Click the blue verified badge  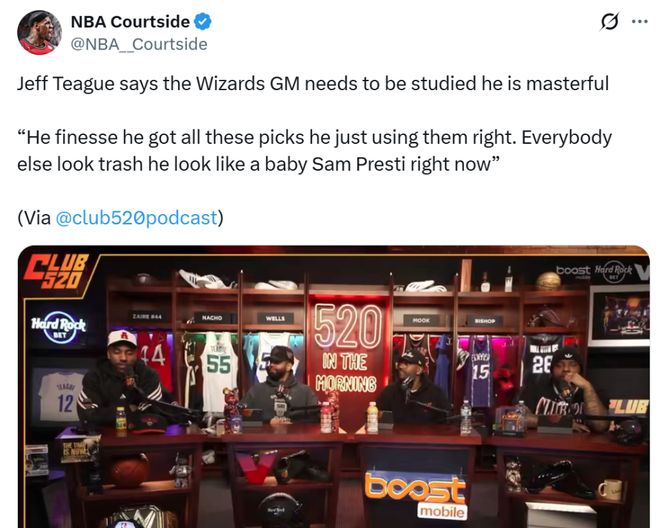202,21
